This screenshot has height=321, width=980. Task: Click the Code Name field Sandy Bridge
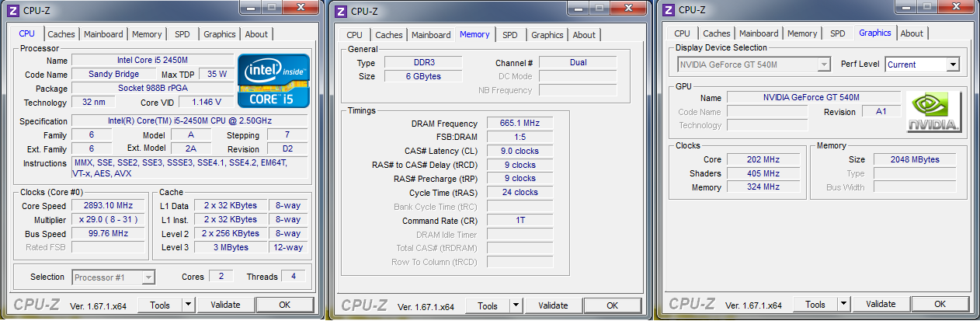114,74
